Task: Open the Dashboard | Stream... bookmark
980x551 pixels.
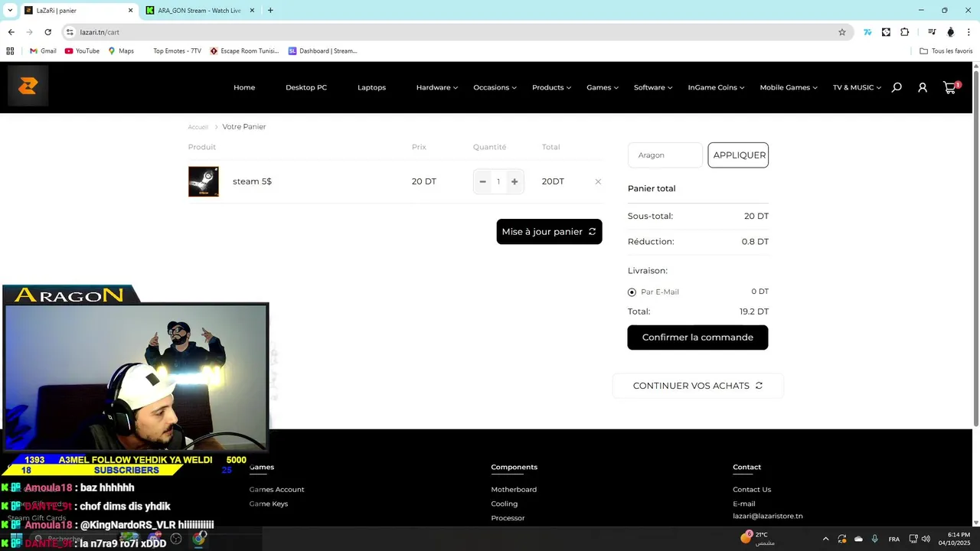Action: click(x=323, y=51)
